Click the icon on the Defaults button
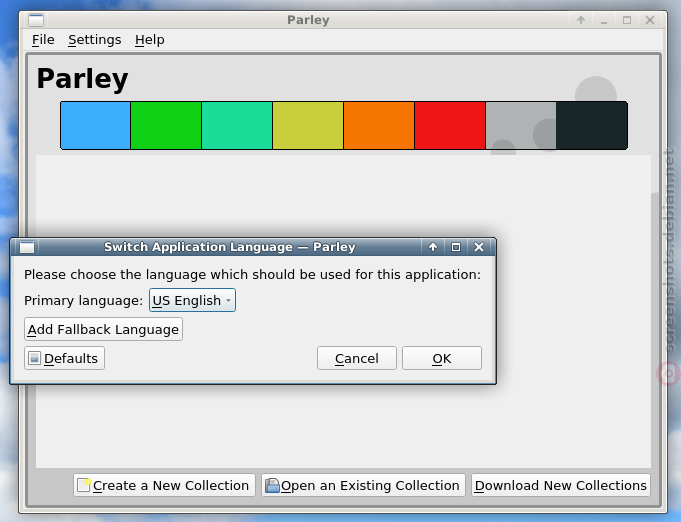This screenshot has height=522, width=681. 34,358
